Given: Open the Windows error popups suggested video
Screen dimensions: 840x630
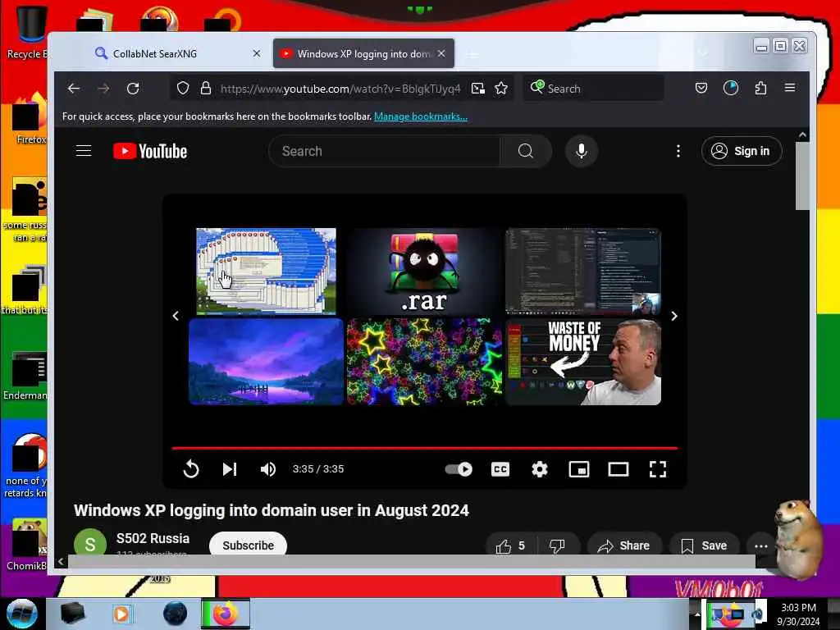Looking at the screenshot, I should pos(267,272).
